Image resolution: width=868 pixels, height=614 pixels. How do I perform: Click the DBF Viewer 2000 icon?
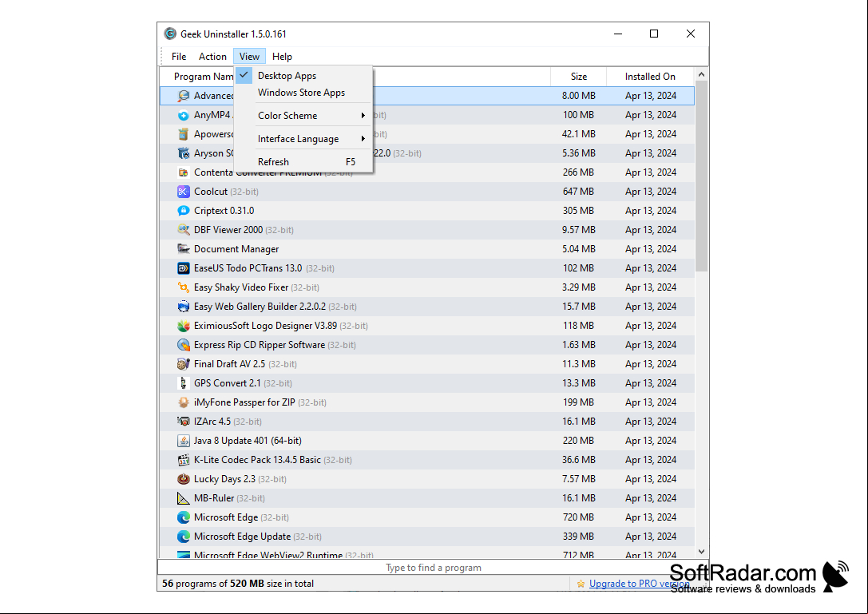point(183,230)
